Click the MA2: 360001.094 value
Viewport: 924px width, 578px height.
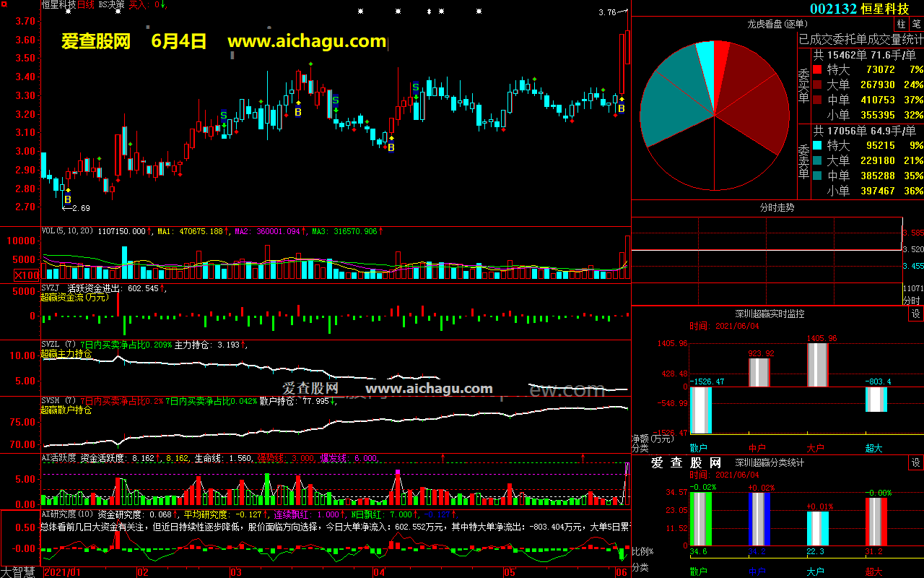pyautogui.click(x=266, y=232)
